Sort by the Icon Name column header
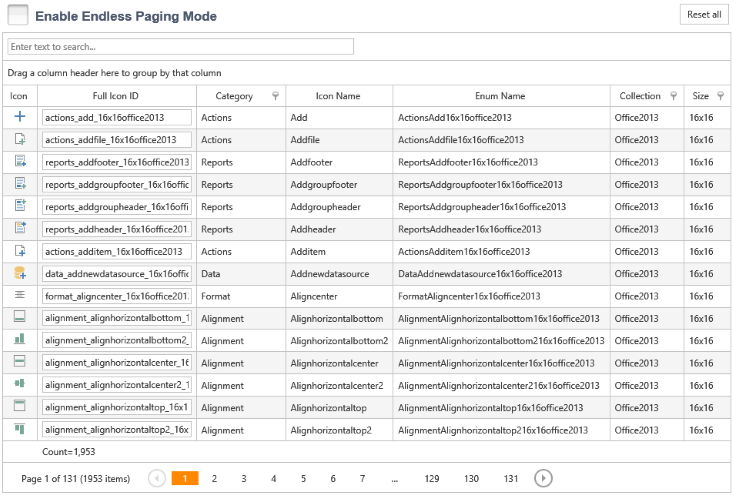 (338, 96)
